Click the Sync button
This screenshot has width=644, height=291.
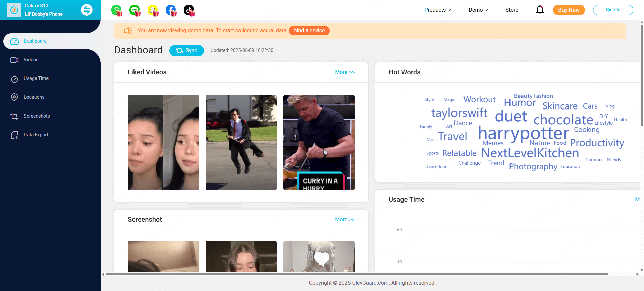tap(186, 51)
